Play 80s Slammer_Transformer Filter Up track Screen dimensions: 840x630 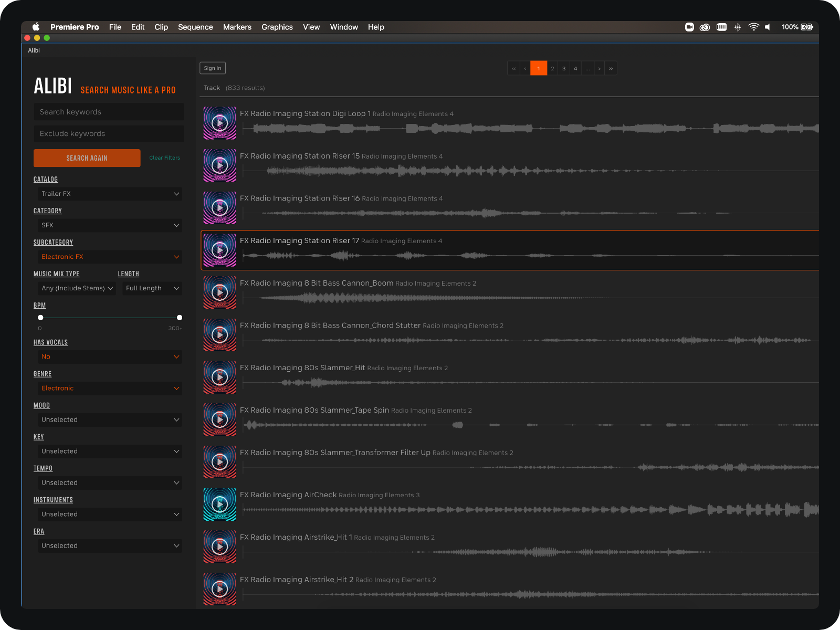220,462
